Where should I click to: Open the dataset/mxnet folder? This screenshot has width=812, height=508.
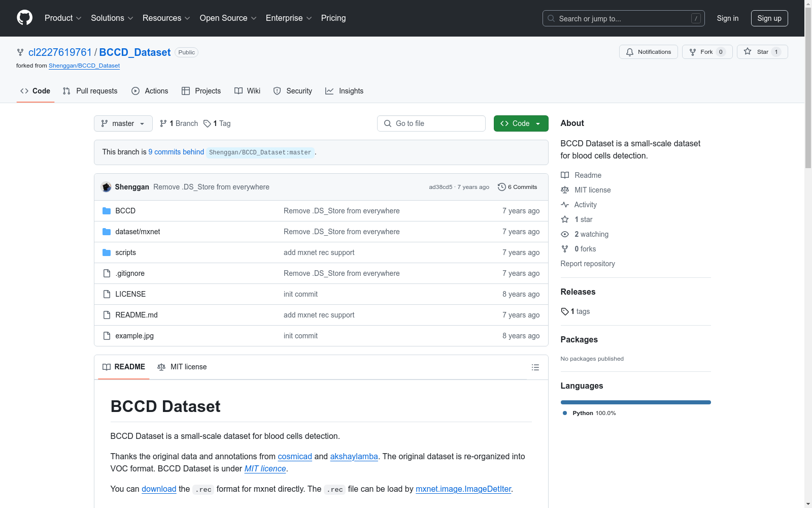point(138,232)
